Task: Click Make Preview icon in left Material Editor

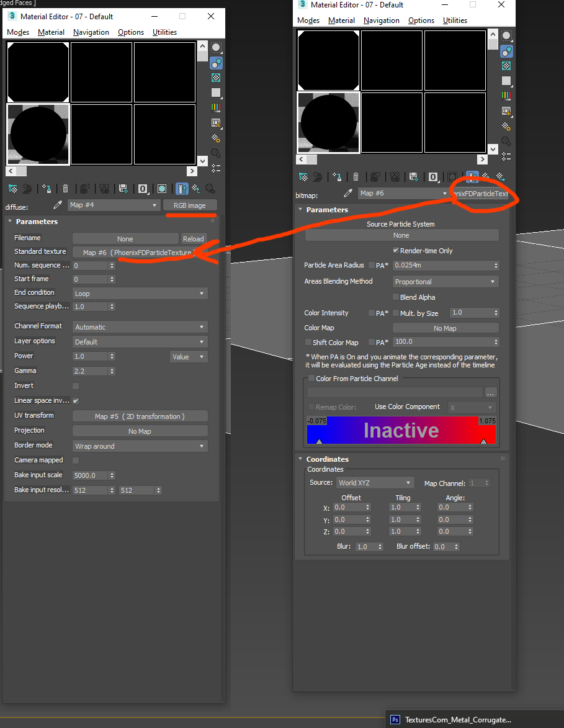Action: click(x=216, y=122)
